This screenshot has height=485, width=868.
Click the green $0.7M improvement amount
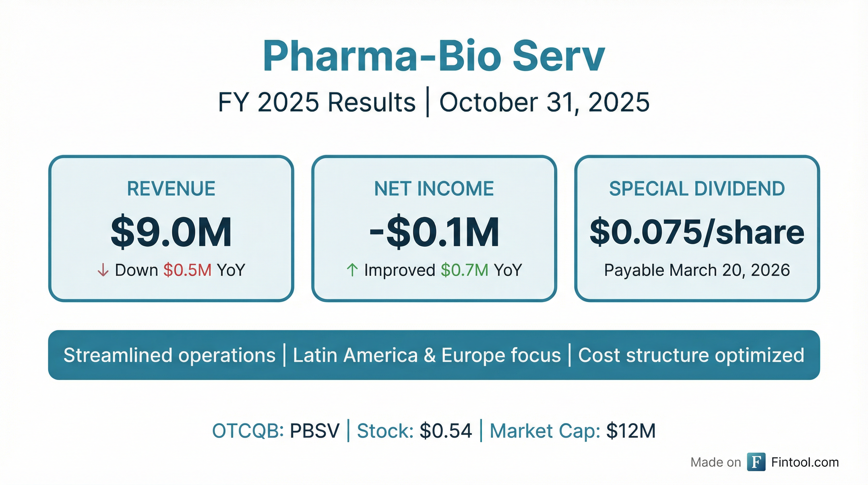pyautogui.click(x=464, y=270)
